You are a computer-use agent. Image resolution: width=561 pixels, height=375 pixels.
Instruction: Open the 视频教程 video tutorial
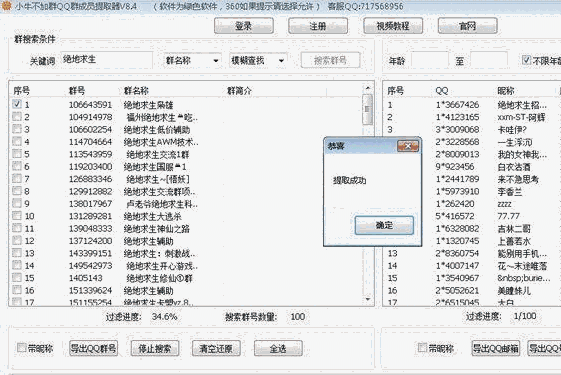[393, 26]
